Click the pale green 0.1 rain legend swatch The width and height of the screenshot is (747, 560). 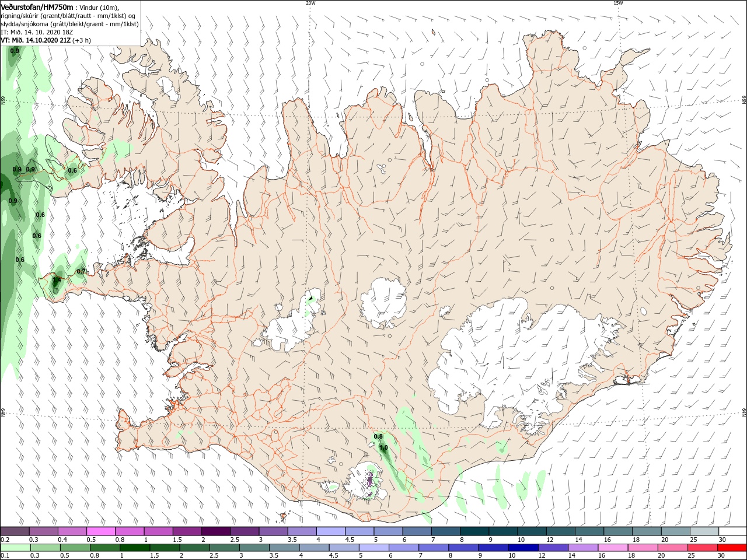click(x=15, y=548)
